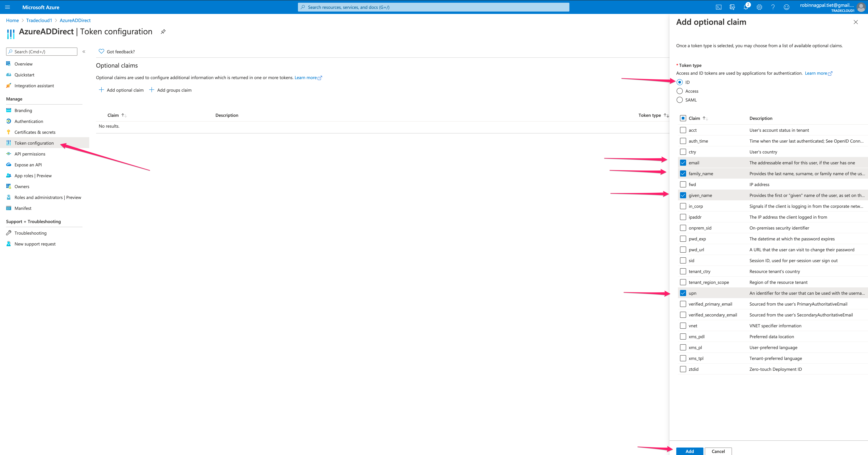
Task: Uncheck the upn claim checkbox
Action: 683,293
